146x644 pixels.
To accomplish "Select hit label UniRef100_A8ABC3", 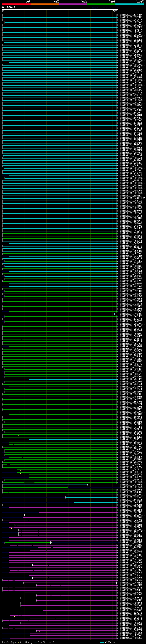I will click(x=131, y=638).
